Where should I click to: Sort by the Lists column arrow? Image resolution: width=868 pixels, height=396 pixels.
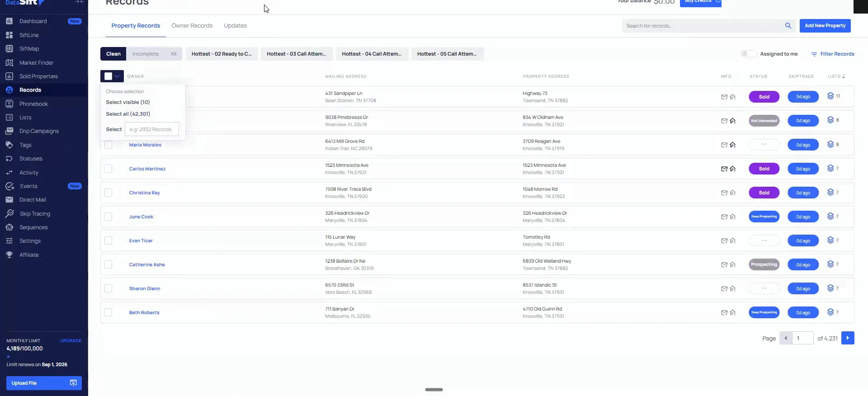[844, 76]
